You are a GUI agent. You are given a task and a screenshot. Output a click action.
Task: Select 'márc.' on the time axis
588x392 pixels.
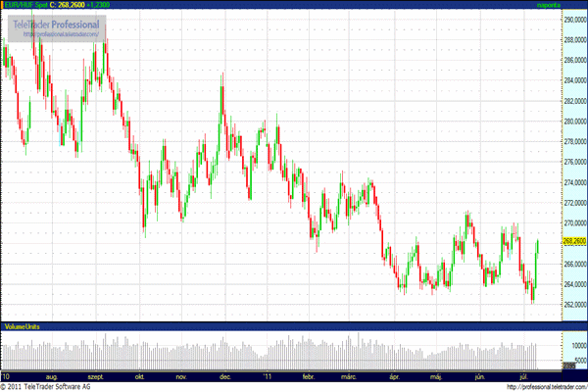(348, 375)
